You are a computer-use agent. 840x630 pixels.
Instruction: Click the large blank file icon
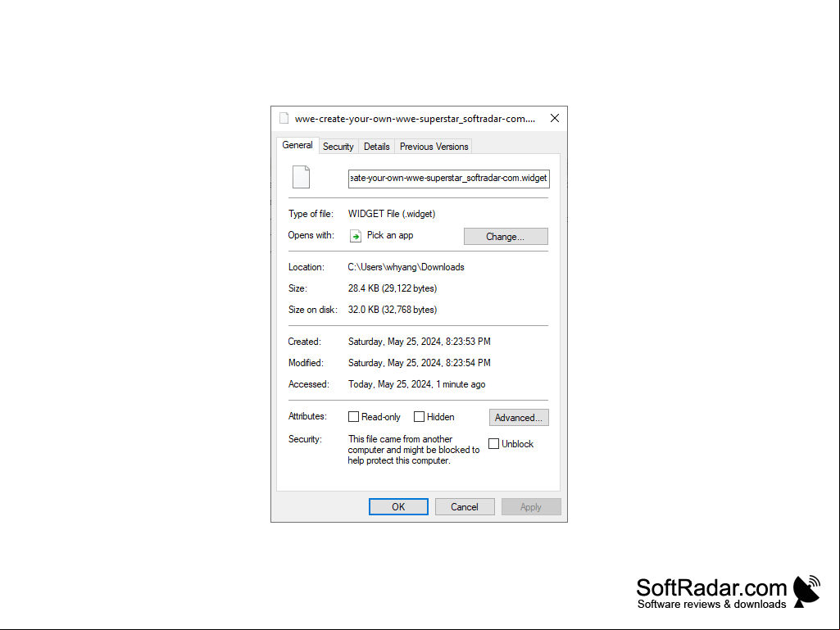point(301,177)
